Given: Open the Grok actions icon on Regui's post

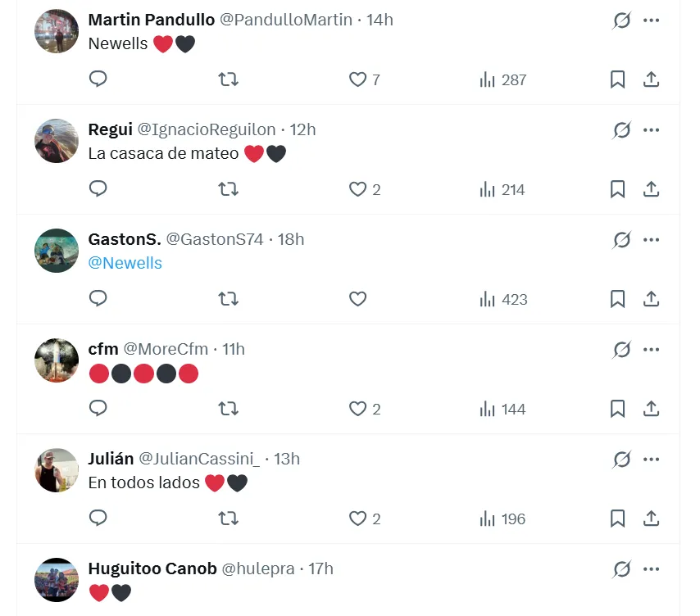Looking at the screenshot, I should point(621,129).
